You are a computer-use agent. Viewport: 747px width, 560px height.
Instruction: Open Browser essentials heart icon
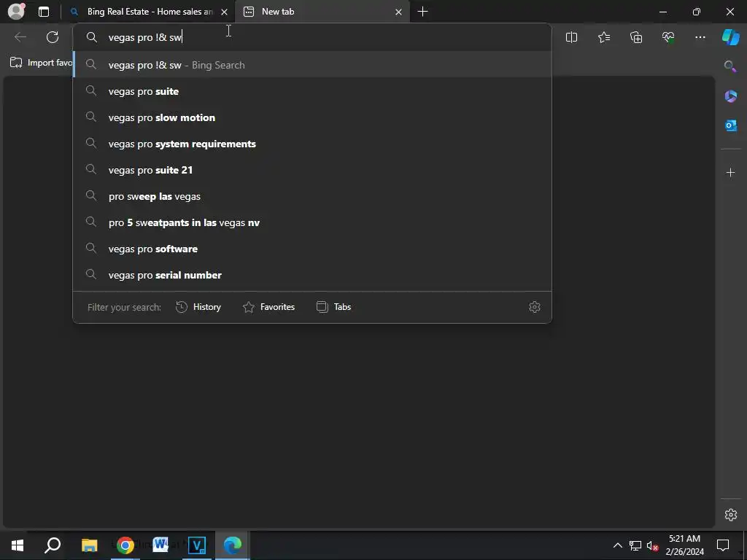point(668,37)
